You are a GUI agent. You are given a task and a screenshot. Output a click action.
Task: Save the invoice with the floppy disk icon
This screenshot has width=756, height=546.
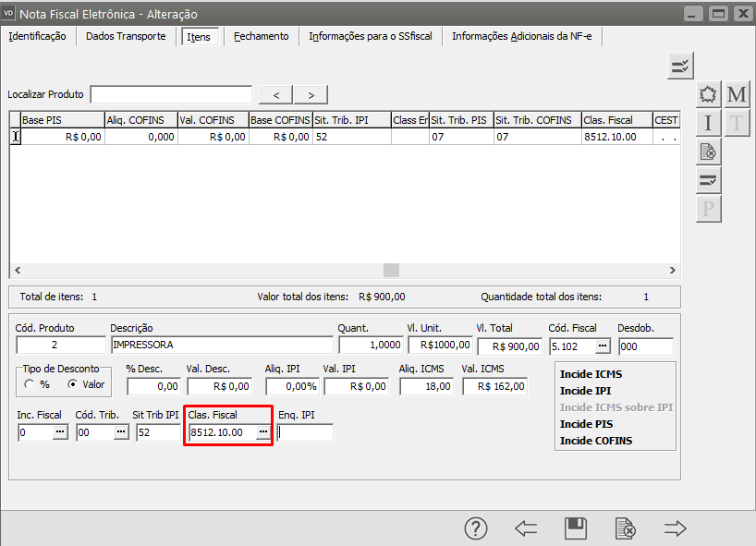(x=576, y=528)
